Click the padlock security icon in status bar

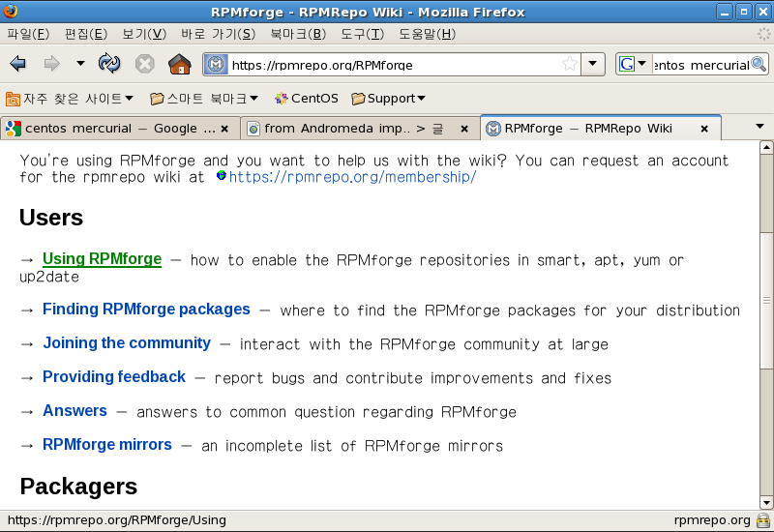pyautogui.click(x=763, y=520)
